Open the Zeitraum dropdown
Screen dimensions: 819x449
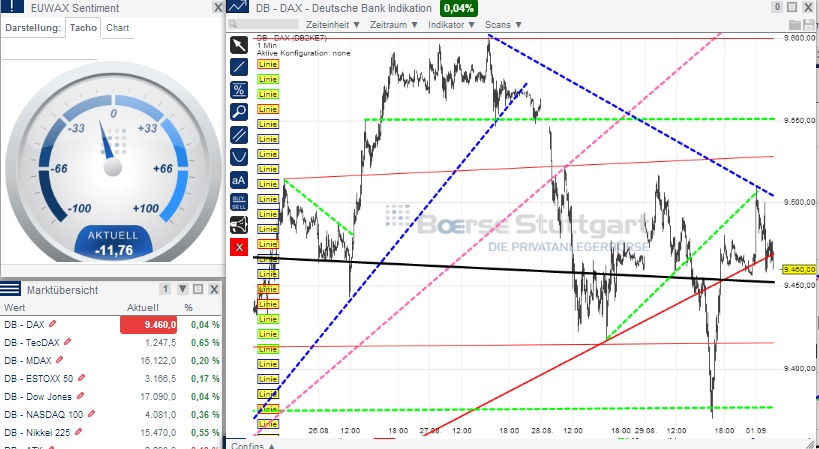[x=394, y=25]
